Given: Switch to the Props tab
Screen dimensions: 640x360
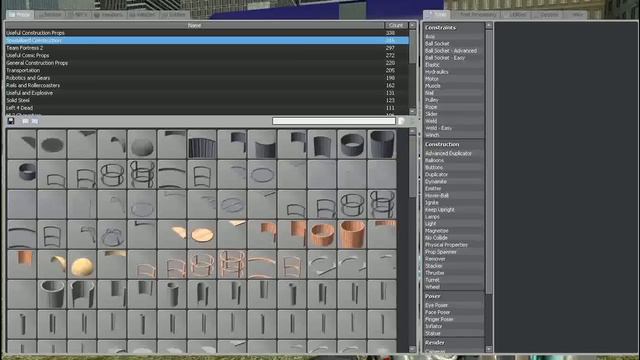Looking at the screenshot, I should coord(20,15).
